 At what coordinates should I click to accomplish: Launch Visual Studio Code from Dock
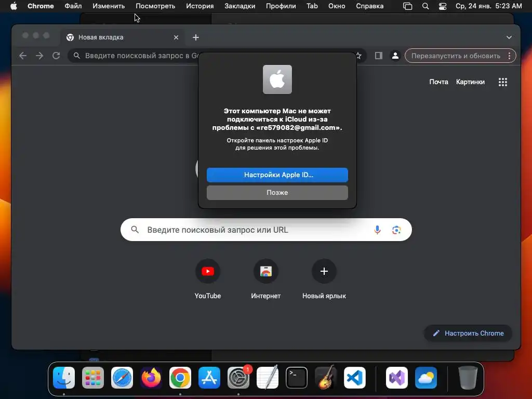(354, 378)
